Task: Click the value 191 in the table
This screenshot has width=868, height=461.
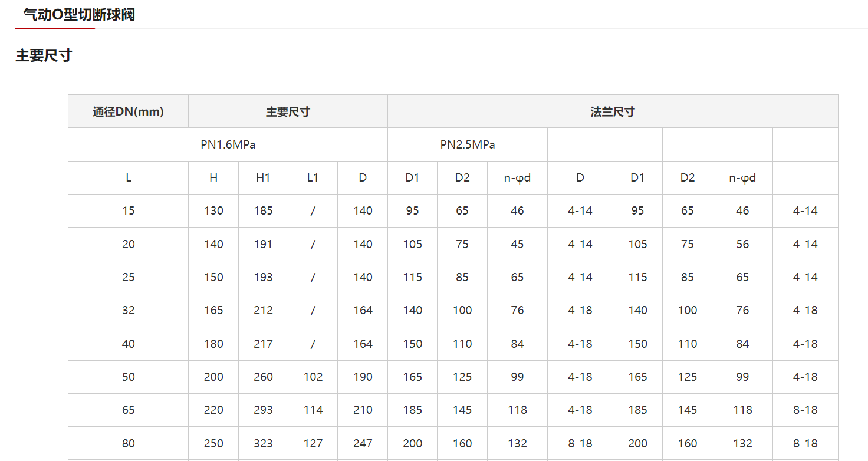Action: pyautogui.click(x=263, y=244)
